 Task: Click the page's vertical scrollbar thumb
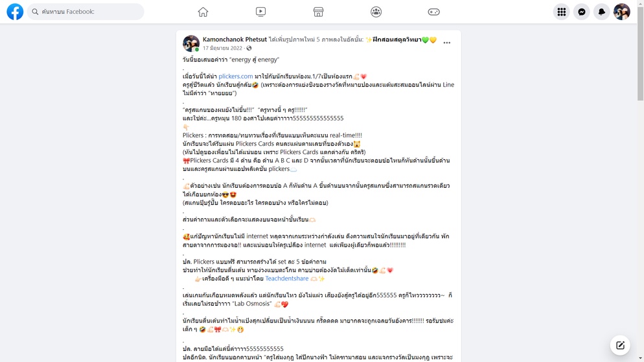click(640, 50)
